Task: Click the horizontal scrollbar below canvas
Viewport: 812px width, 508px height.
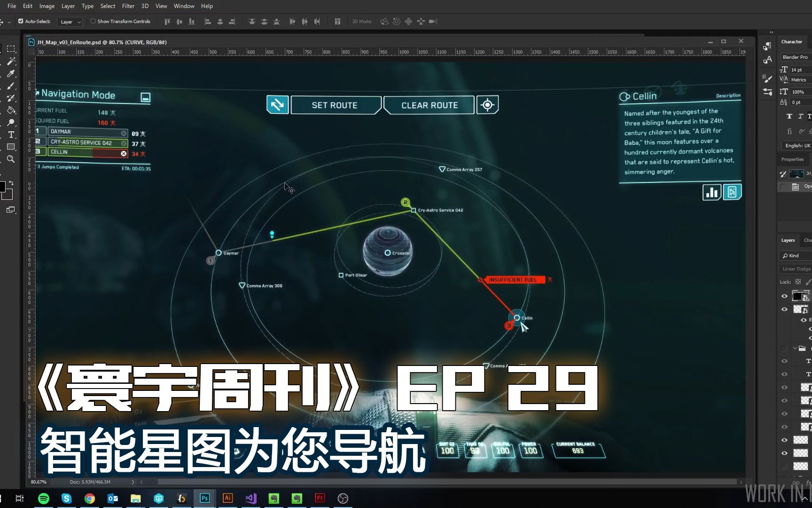Action: 446,482
